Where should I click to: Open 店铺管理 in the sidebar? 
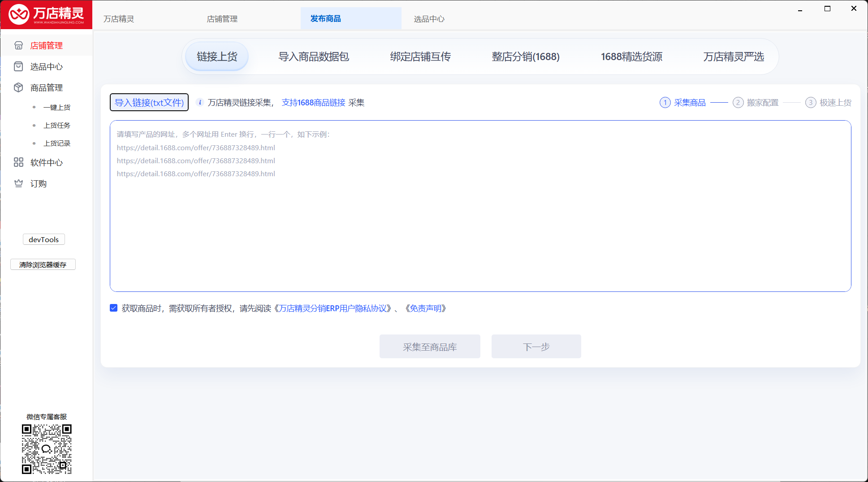pos(47,45)
